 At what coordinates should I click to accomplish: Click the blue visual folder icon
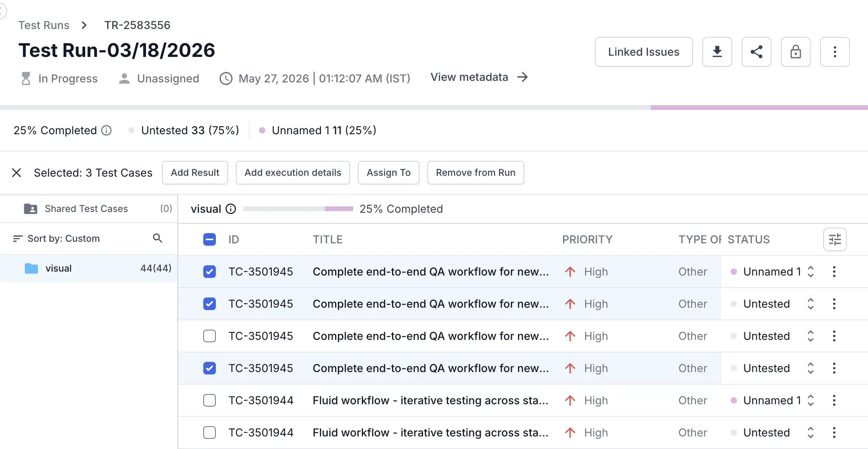[x=31, y=268]
